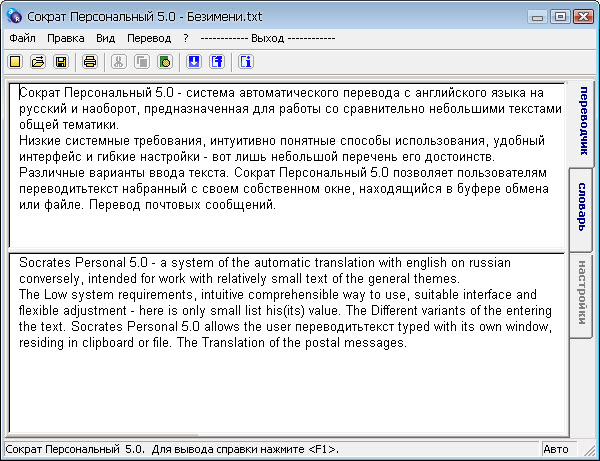Open a file with the folder icon
The width and height of the screenshot is (600, 461).
(38, 62)
